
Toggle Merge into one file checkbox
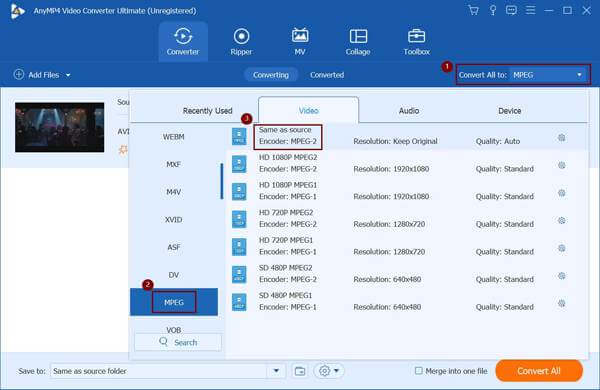pos(419,370)
